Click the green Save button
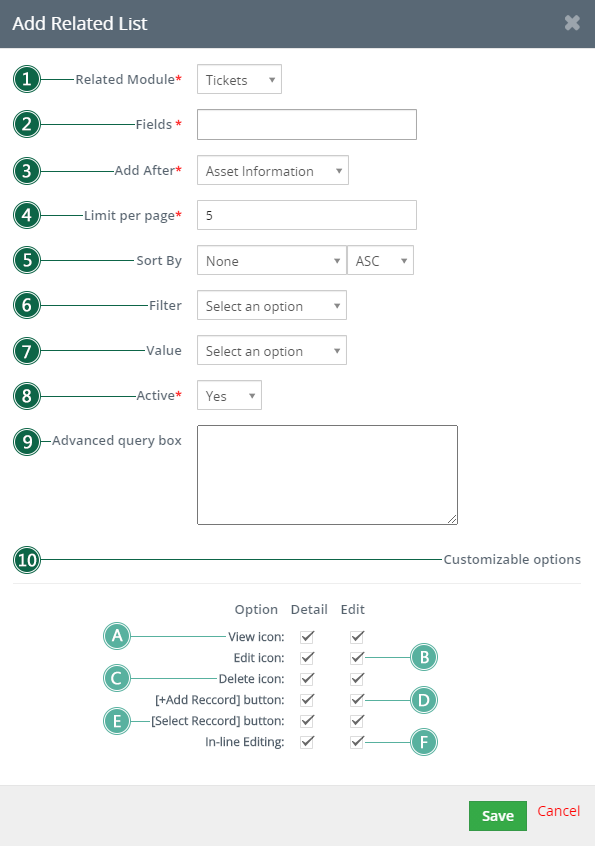 pyautogui.click(x=497, y=816)
